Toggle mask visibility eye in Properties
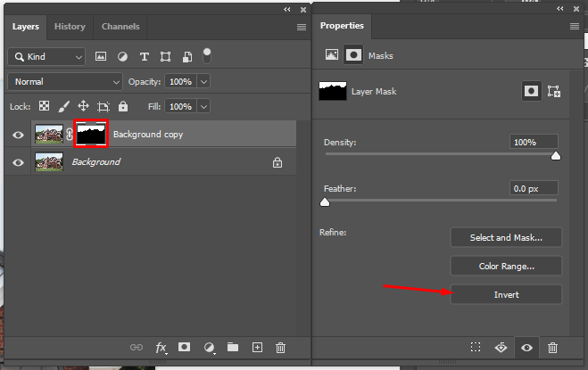This screenshot has height=370, width=588. coord(526,348)
